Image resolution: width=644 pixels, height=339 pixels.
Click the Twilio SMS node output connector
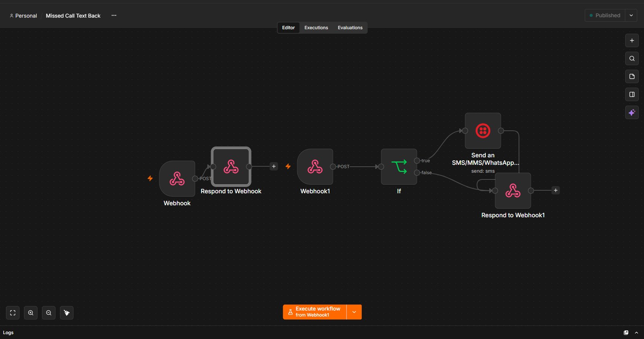[501, 131]
